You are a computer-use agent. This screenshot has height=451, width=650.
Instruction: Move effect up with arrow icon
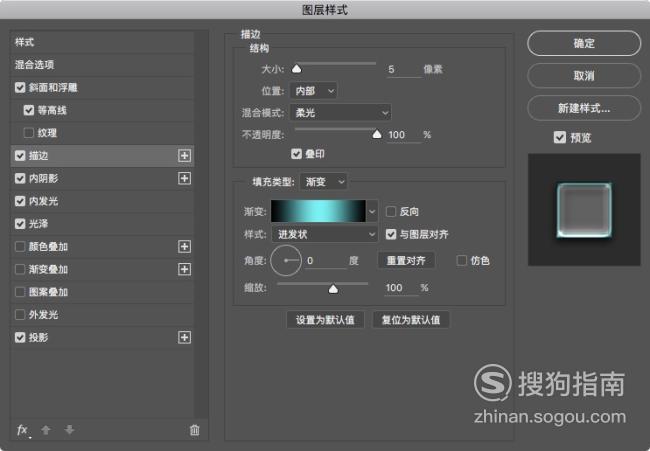[x=46, y=430]
